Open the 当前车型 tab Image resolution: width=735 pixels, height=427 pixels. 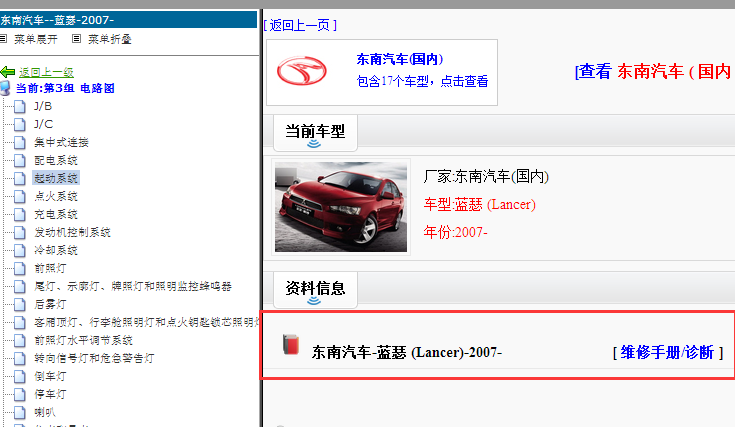tap(315, 133)
